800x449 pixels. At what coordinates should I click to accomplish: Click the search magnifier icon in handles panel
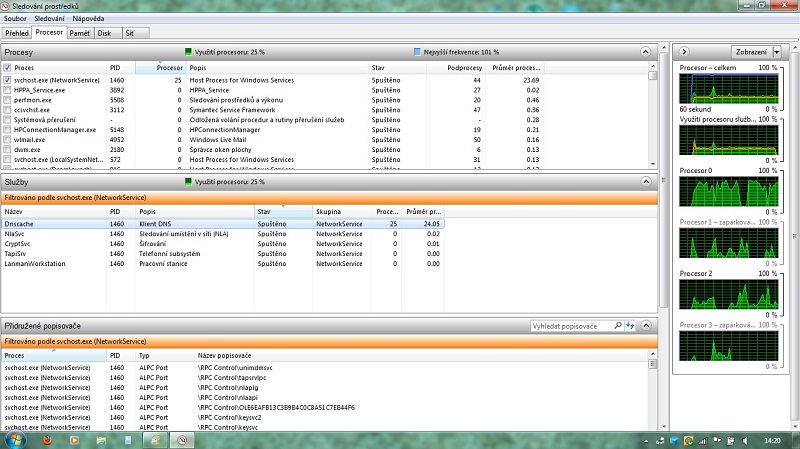[x=618, y=326]
